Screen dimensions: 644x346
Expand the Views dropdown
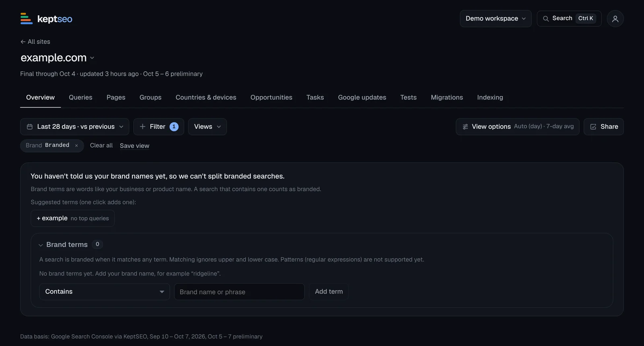207,127
